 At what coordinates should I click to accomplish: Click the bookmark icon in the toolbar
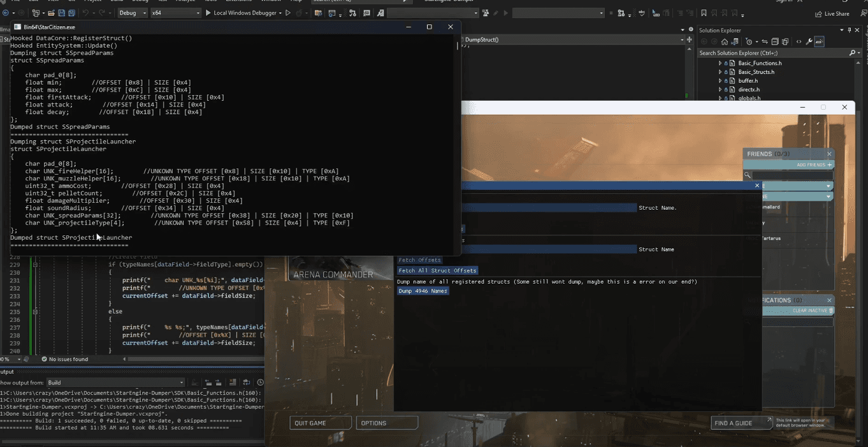(704, 13)
